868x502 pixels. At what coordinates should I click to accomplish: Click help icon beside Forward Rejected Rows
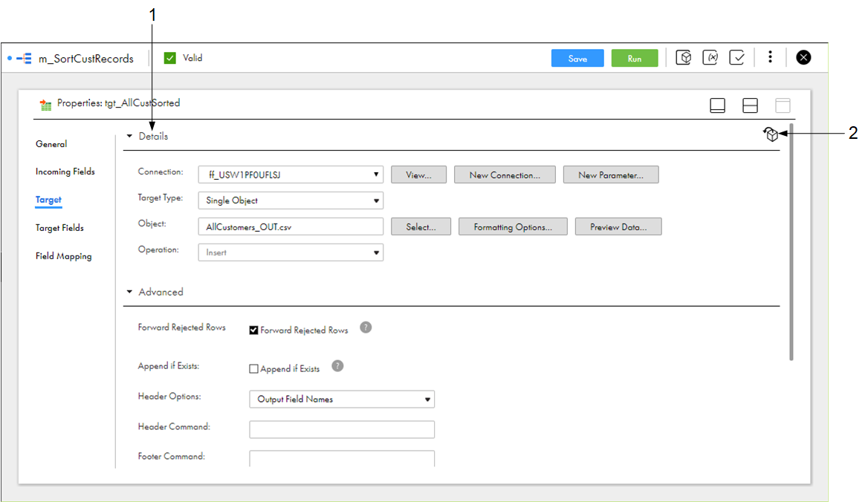pyautogui.click(x=366, y=327)
